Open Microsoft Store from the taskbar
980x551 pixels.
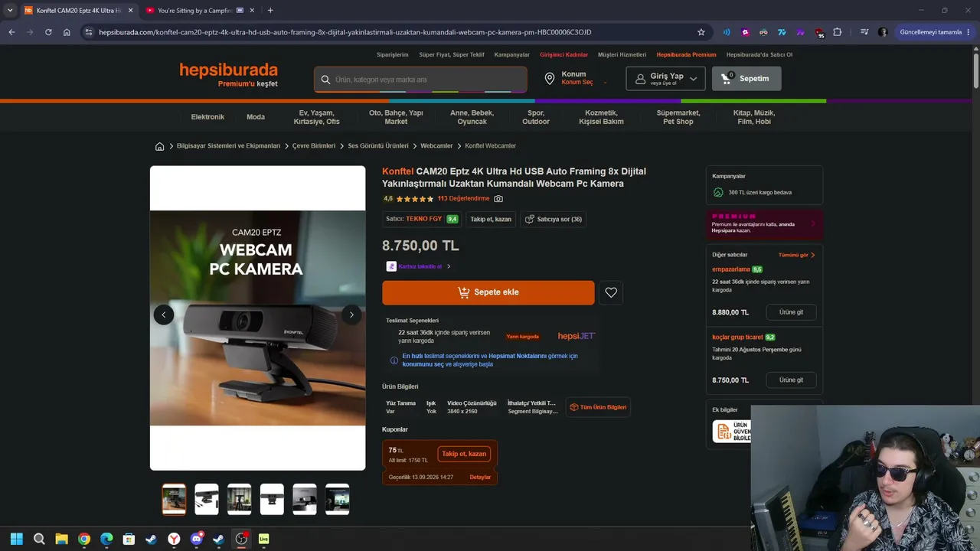(x=129, y=539)
